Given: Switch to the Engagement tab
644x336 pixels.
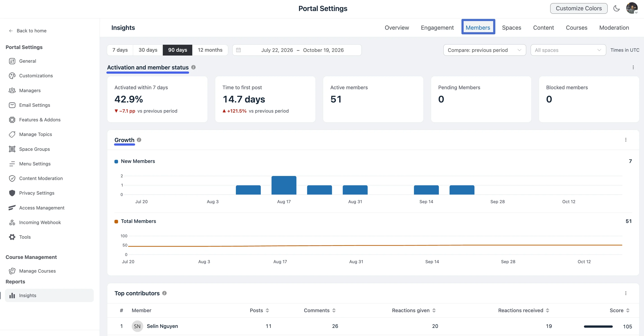Looking at the screenshot, I should click(x=437, y=27).
